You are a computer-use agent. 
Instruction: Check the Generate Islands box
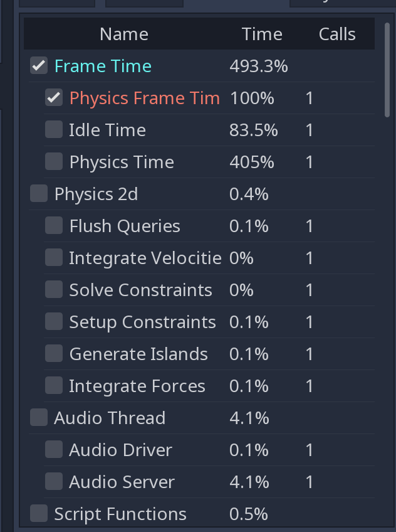[53, 353]
